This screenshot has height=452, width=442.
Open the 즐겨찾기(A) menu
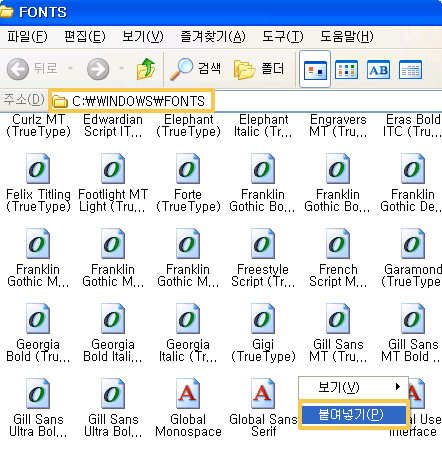[x=213, y=36]
